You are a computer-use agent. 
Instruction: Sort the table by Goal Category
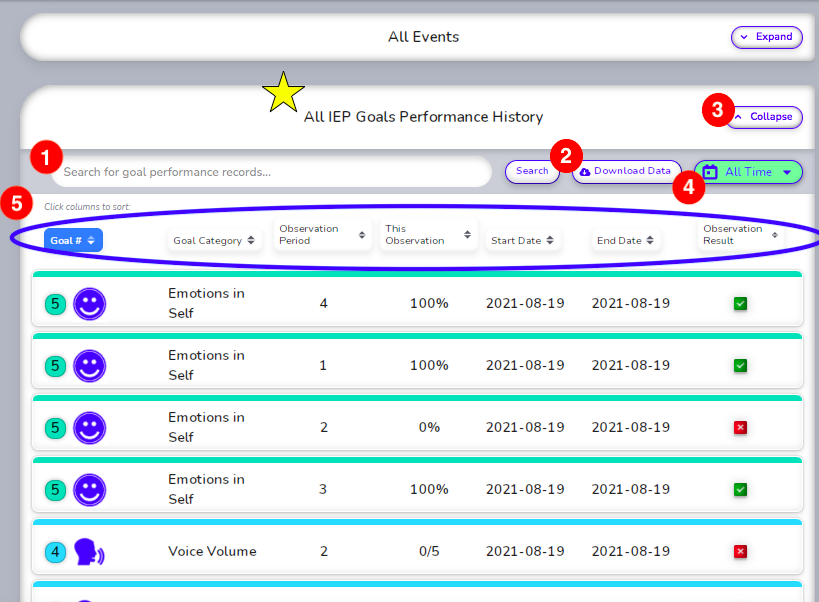click(x=214, y=240)
